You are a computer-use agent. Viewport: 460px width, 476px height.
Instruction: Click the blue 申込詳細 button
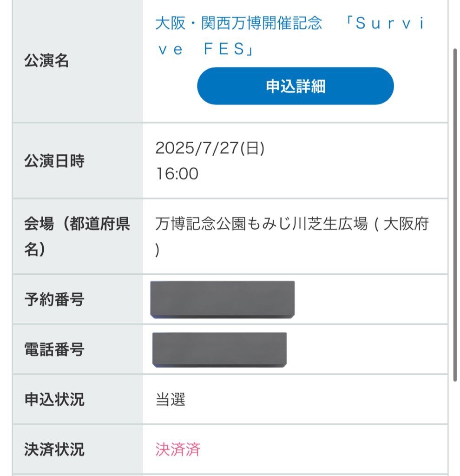296,86
